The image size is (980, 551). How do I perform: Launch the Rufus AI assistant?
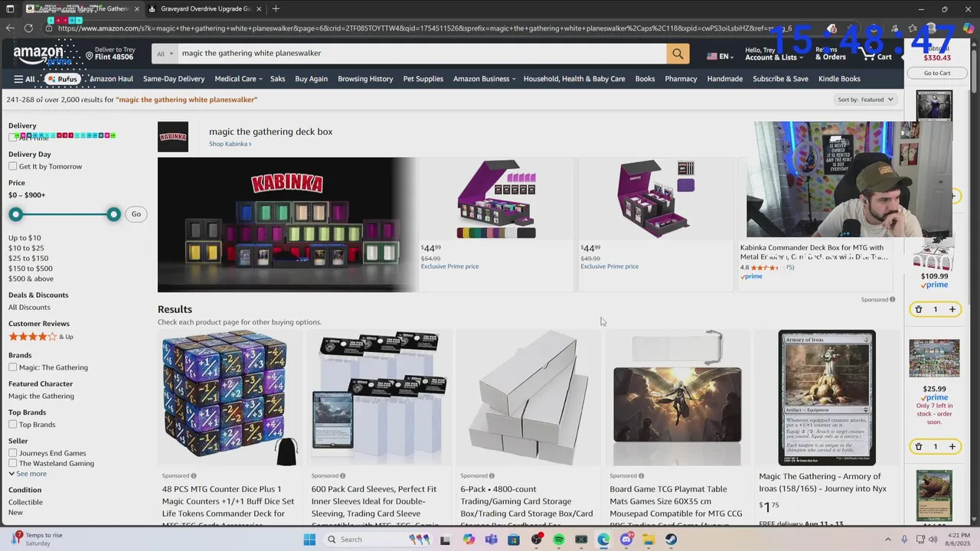pos(62,79)
